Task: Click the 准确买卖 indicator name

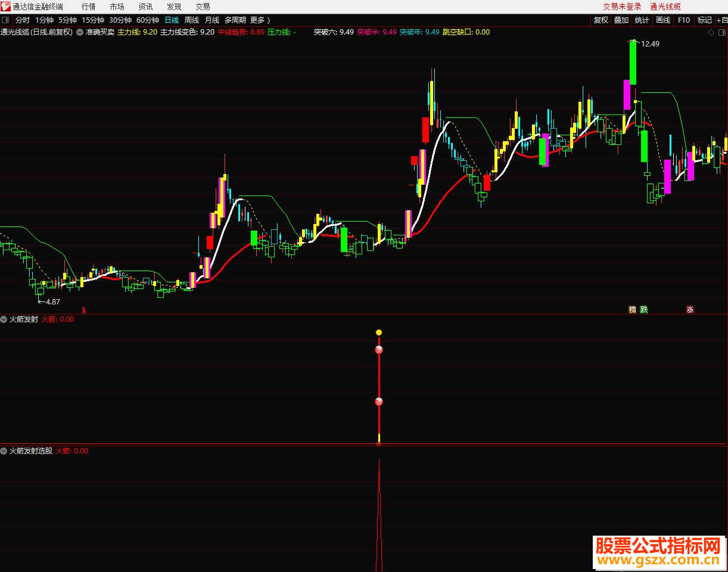Action: pyautogui.click(x=100, y=32)
